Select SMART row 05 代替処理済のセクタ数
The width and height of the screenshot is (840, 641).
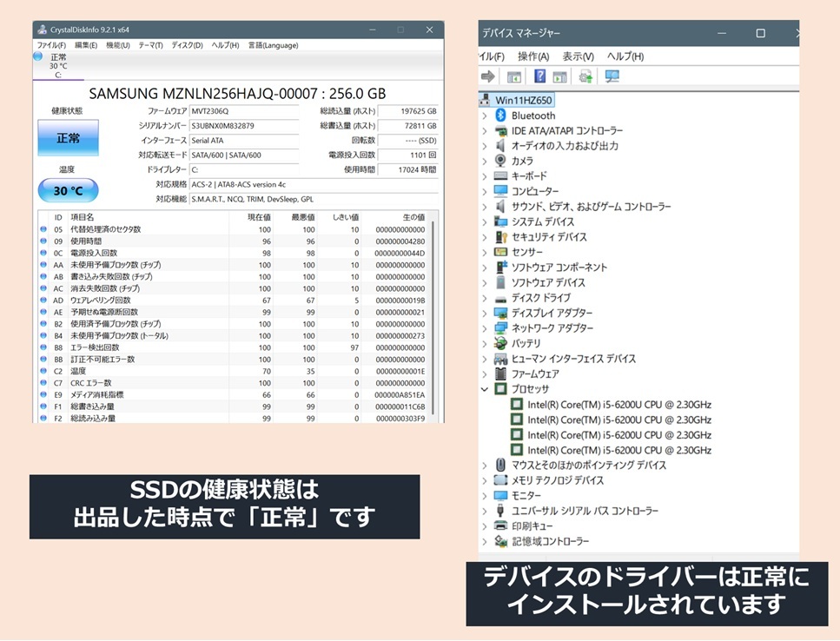point(233,229)
